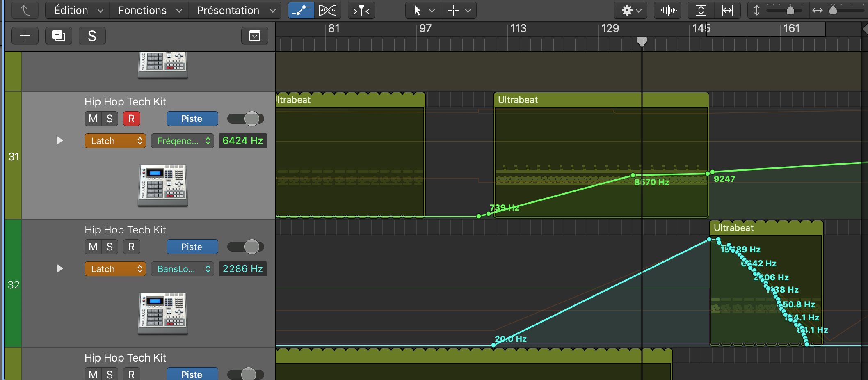The width and height of the screenshot is (868, 380).
Task: Toggle the waveform zoom button
Action: click(x=668, y=10)
